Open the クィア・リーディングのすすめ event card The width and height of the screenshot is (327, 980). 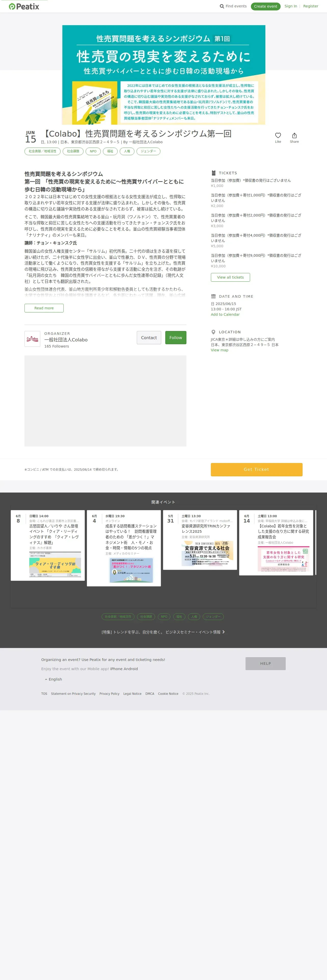(48, 545)
